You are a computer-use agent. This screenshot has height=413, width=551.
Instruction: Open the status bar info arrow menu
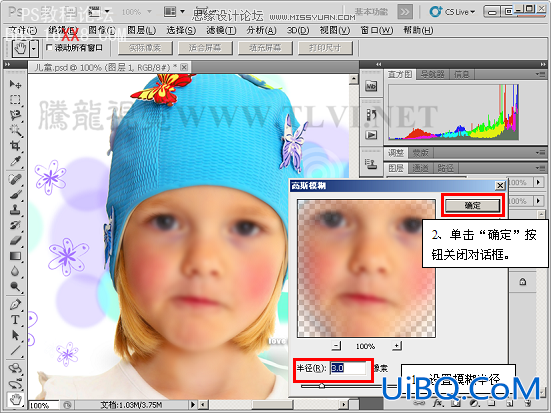pos(193,405)
